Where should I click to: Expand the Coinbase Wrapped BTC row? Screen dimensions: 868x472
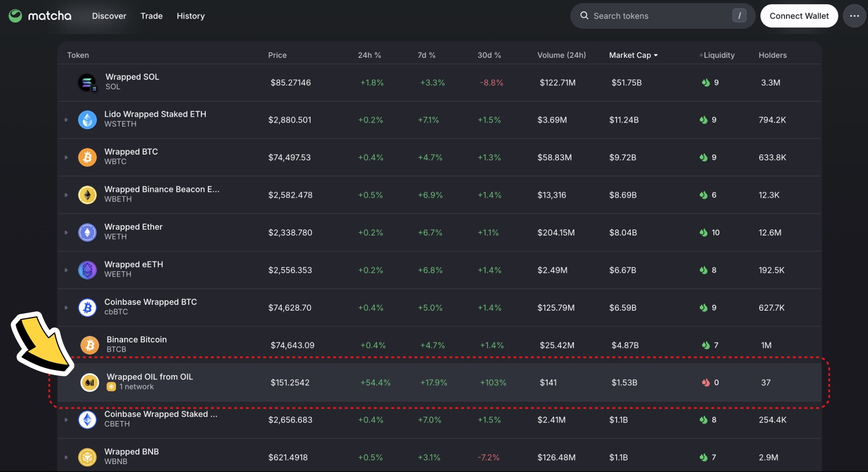click(x=66, y=307)
